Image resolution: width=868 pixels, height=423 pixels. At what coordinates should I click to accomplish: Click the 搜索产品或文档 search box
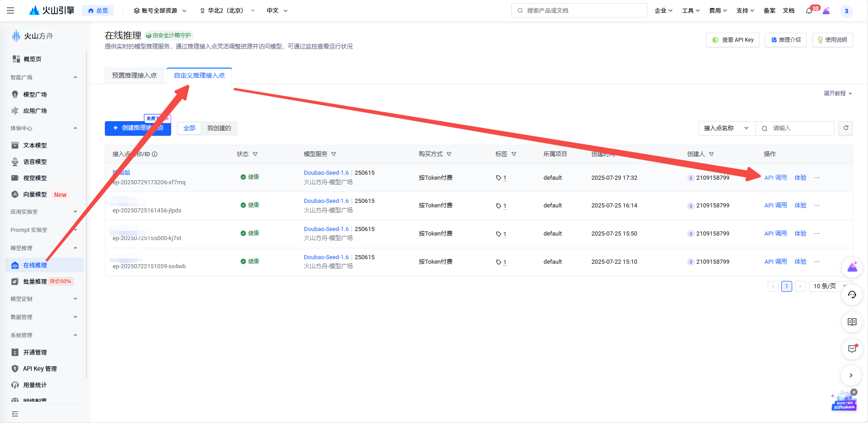coord(579,10)
